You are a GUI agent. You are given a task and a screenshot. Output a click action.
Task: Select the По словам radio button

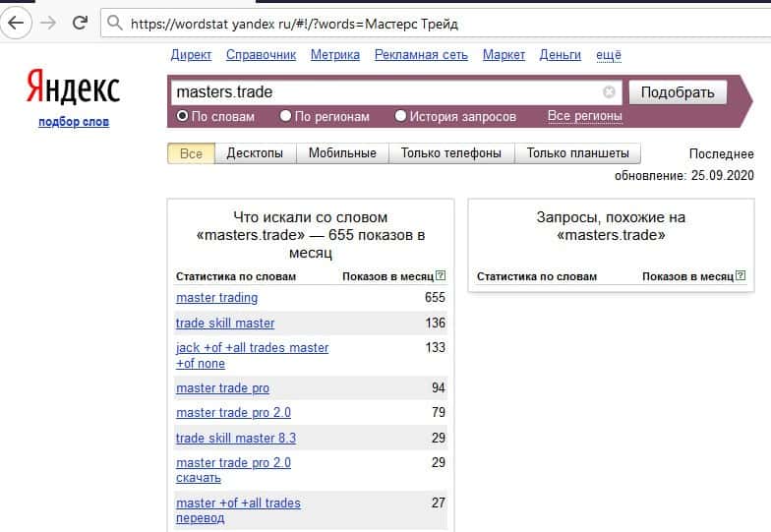183,116
